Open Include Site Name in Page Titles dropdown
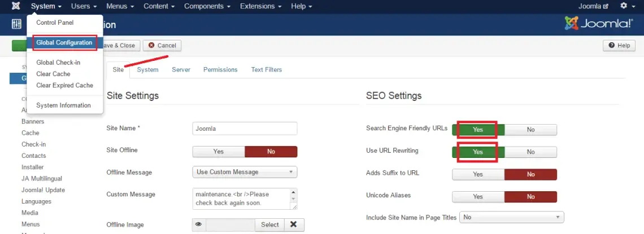This screenshot has width=644, height=234. click(x=512, y=217)
